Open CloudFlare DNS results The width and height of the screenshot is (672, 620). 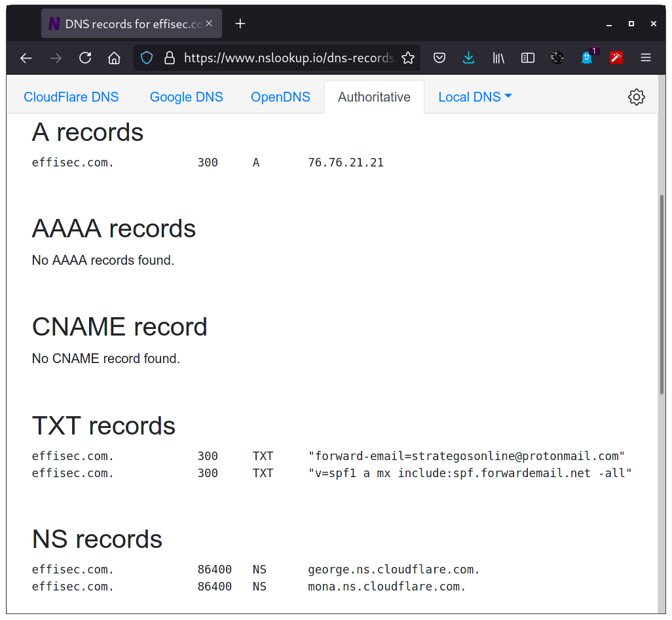tap(71, 96)
